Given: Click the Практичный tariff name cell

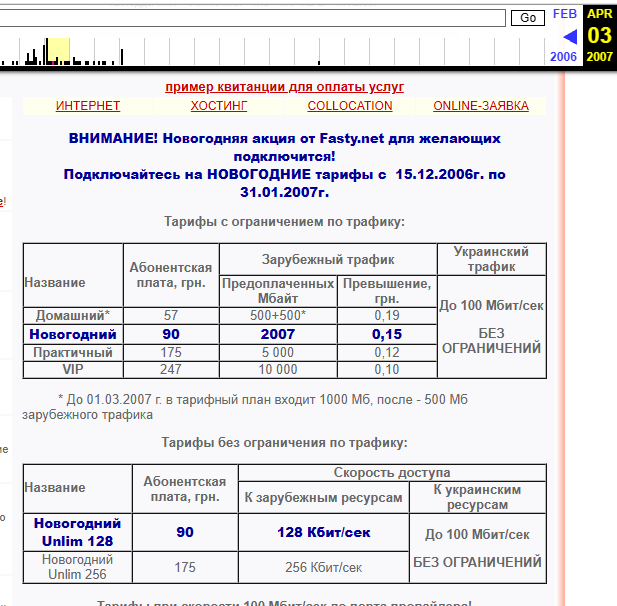Looking at the screenshot, I should (x=73, y=353).
